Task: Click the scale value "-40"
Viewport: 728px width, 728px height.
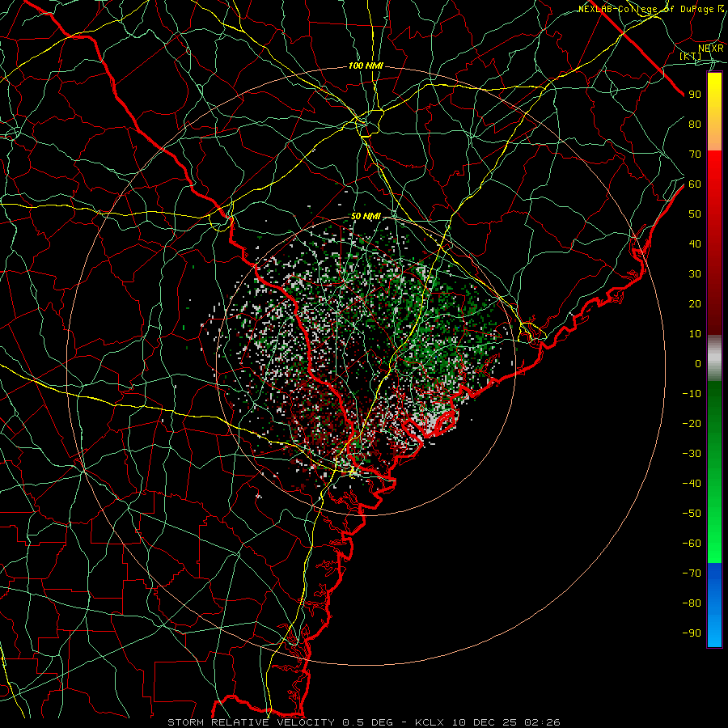Action: click(692, 484)
